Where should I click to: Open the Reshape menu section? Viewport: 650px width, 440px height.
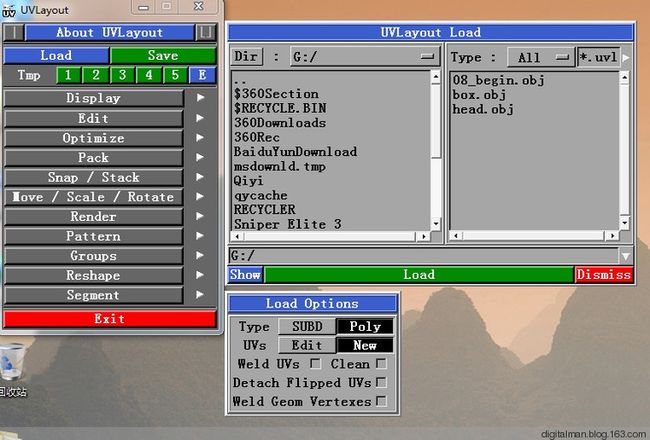click(94, 275)
